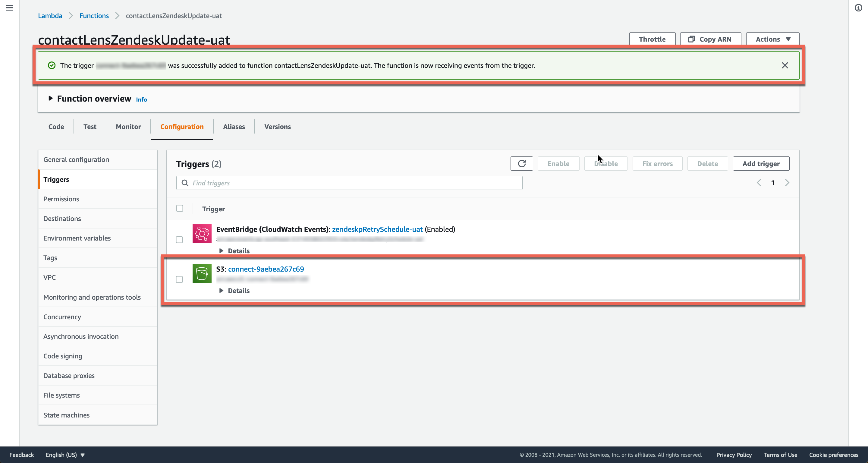The height and width of the screenshot is (463, 868).
Task: Open Environment variables in sidebar
Action: 77,238
